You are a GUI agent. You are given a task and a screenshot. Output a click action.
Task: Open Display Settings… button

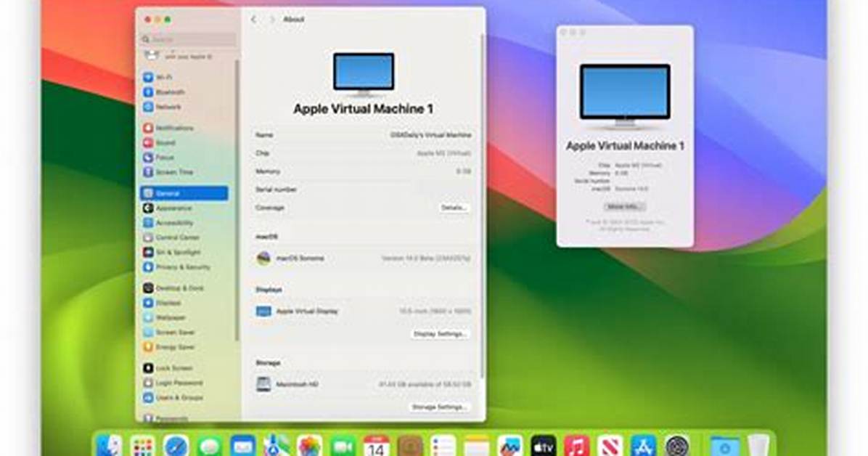tap(440, 334)
